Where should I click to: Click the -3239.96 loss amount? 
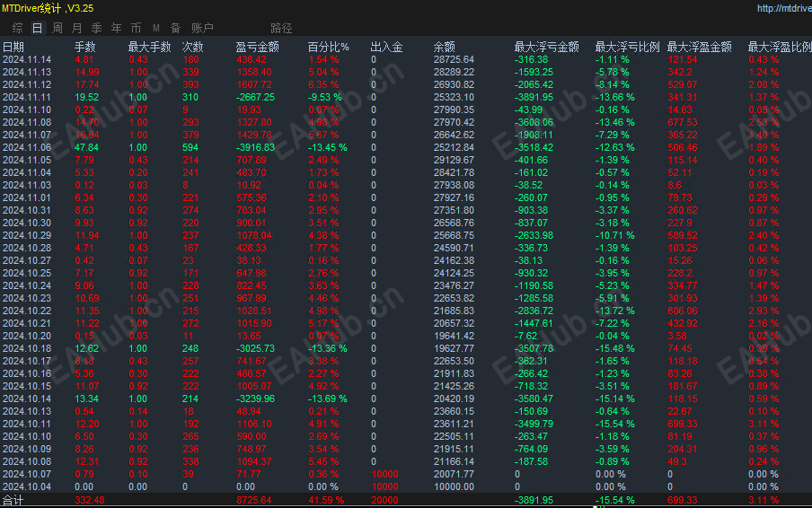click(x=255, y=399)
